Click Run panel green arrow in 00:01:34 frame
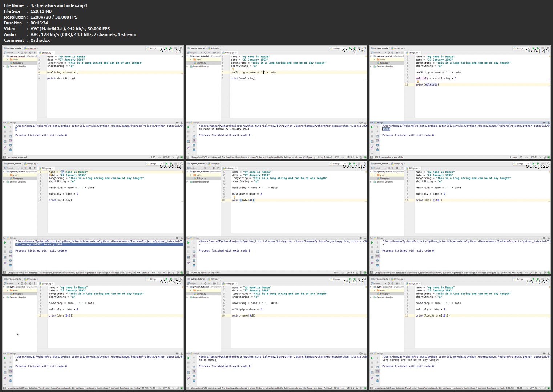553x392 pixels. pos(5,127)
